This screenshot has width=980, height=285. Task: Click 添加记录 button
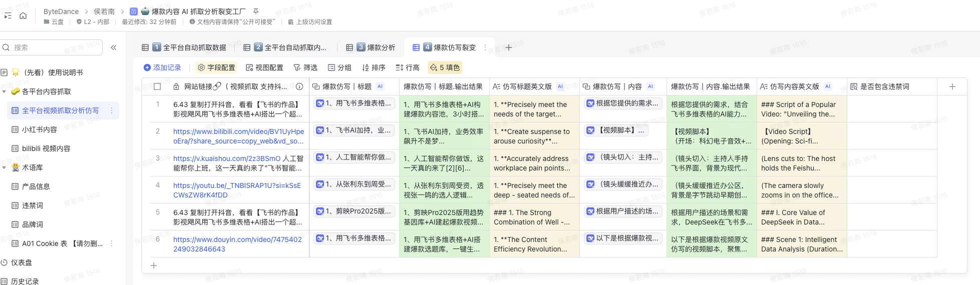click(162, 67)
